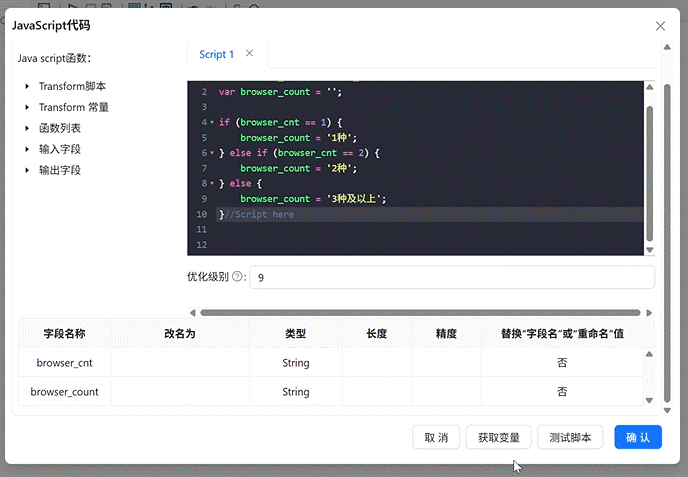Select the Transform 常量 tree label

point(74,108)
